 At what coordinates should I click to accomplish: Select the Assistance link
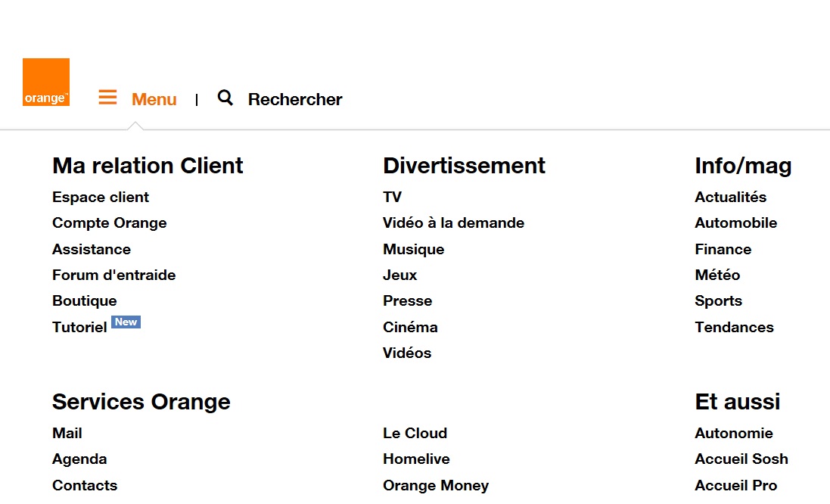[x=92, y=249]
